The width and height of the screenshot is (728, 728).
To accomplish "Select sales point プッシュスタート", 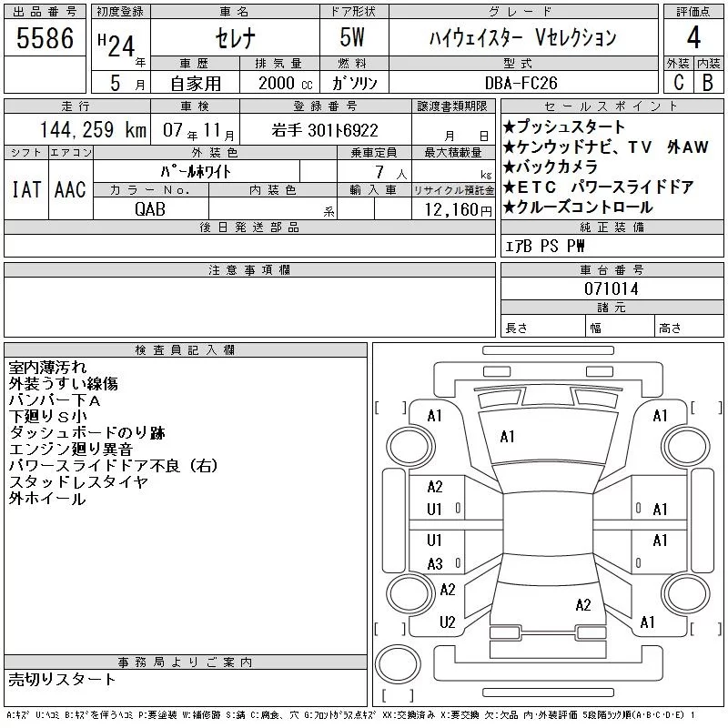I will [x=564, y=126].
